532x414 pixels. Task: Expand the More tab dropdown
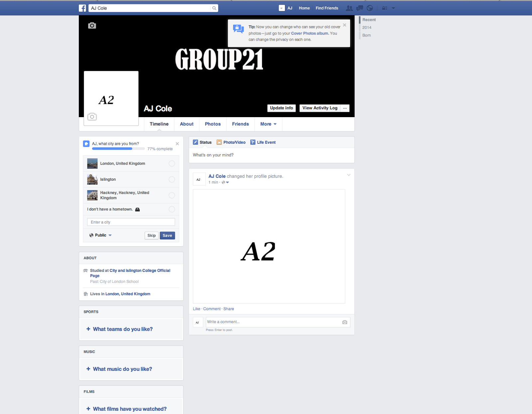[268, 124]
